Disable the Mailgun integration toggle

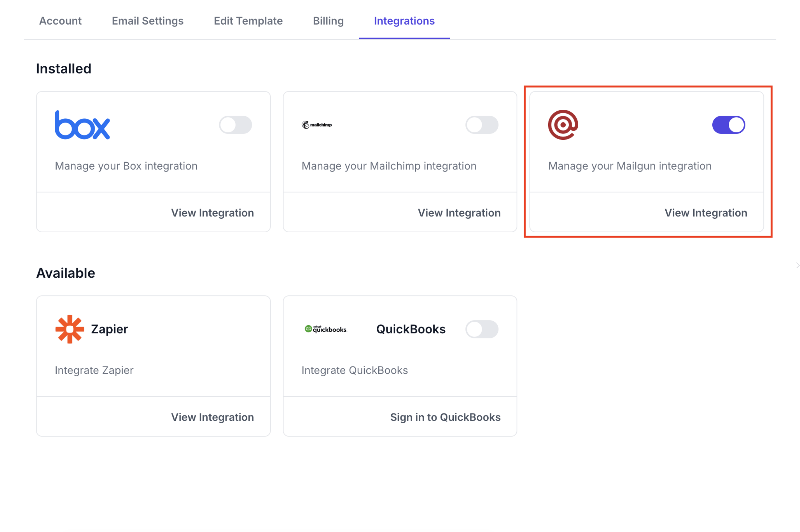pos(728,125)
